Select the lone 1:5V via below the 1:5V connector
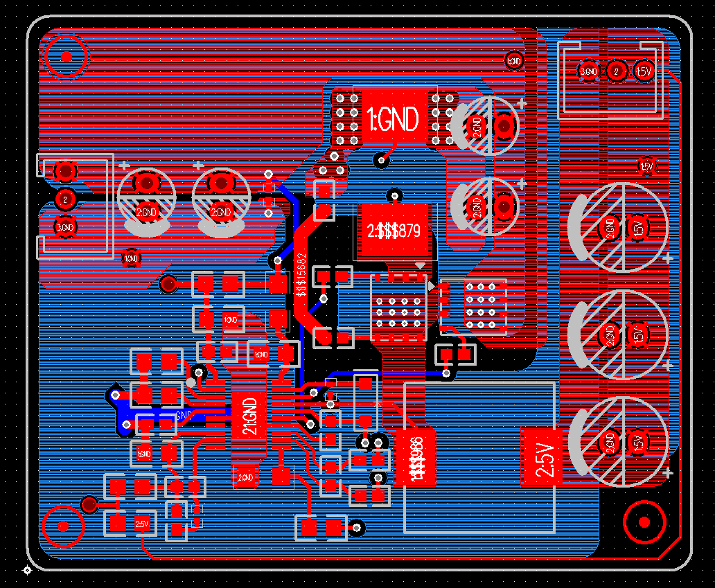This screenshot has width=715, height=588. click(647, 166)
